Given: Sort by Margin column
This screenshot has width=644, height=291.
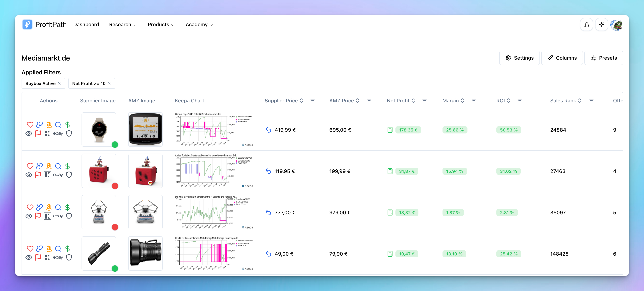Looking at the screenshot, I should 462,101.
